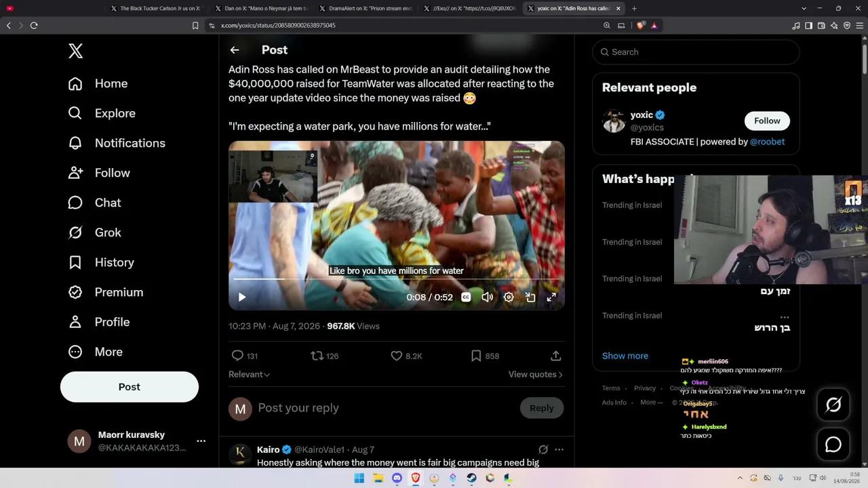868x488 pixels.
Task: Open the Terms footer link
Action: (611, 388)
